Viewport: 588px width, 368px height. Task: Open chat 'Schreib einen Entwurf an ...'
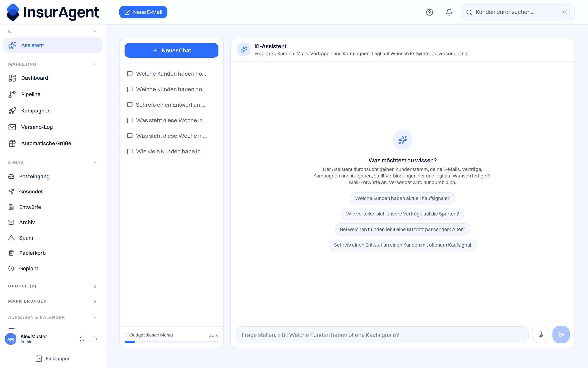click(171, 105)
